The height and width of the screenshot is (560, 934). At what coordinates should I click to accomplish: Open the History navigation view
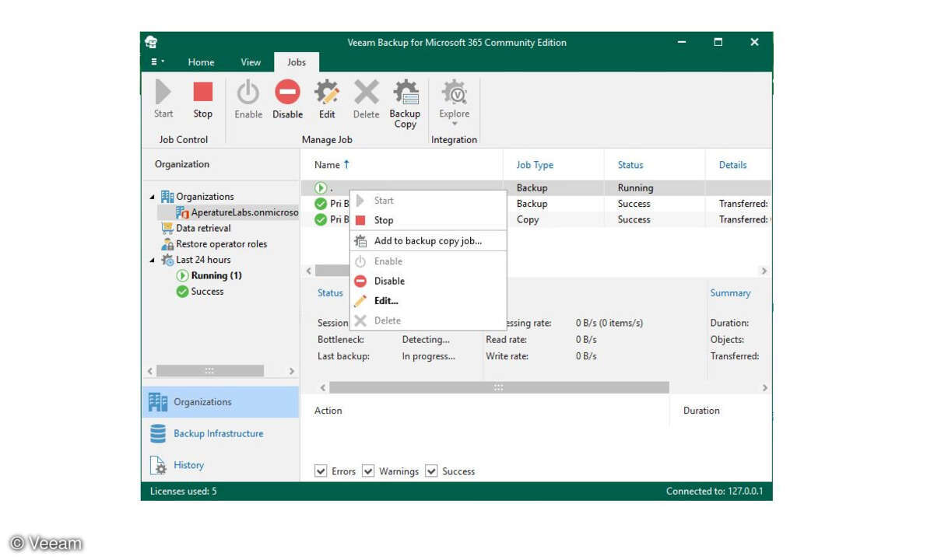point(220,465)
